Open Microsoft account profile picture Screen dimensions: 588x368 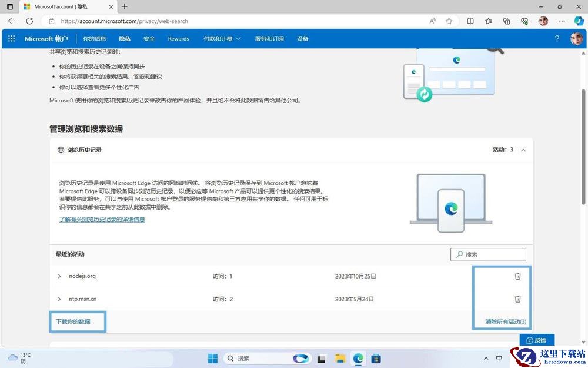(576, 39)
